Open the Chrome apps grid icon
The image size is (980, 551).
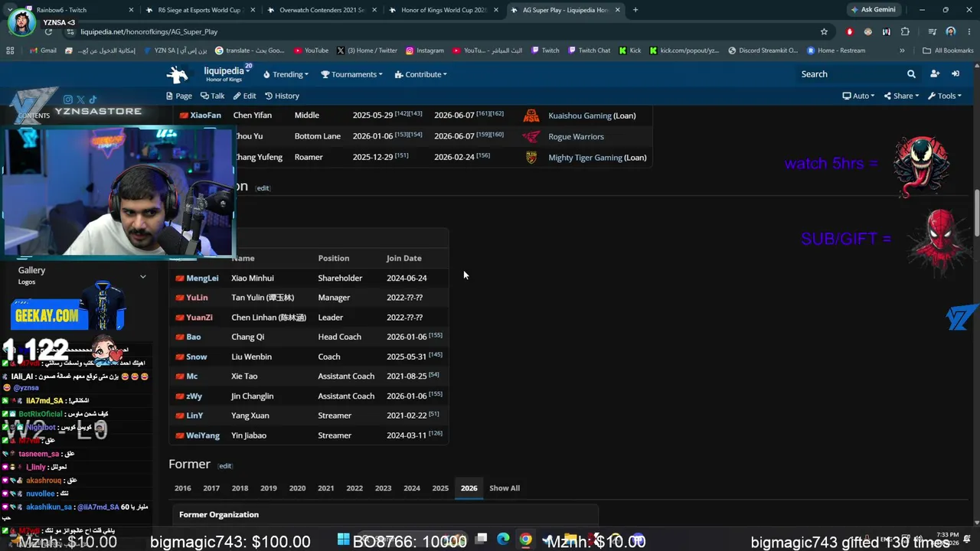pyautogui.click(x=10, y=51)
